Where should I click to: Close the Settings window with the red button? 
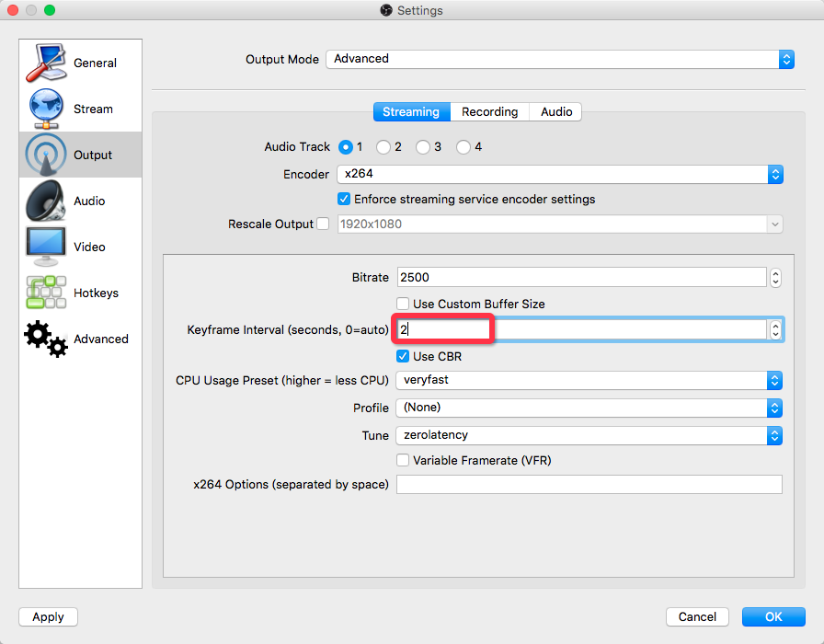pyautogui.click(x=13, y=10)
